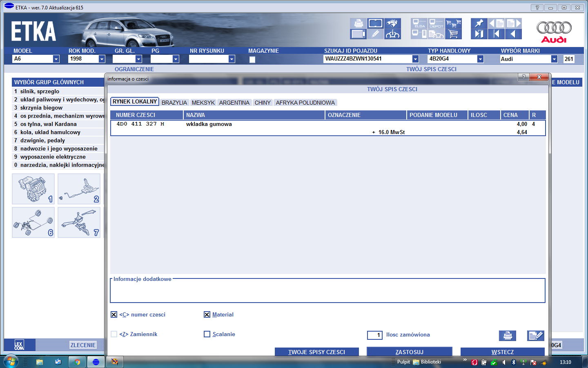Click the Windows Start button
588x368 pixels.
(x=11, y=361)
